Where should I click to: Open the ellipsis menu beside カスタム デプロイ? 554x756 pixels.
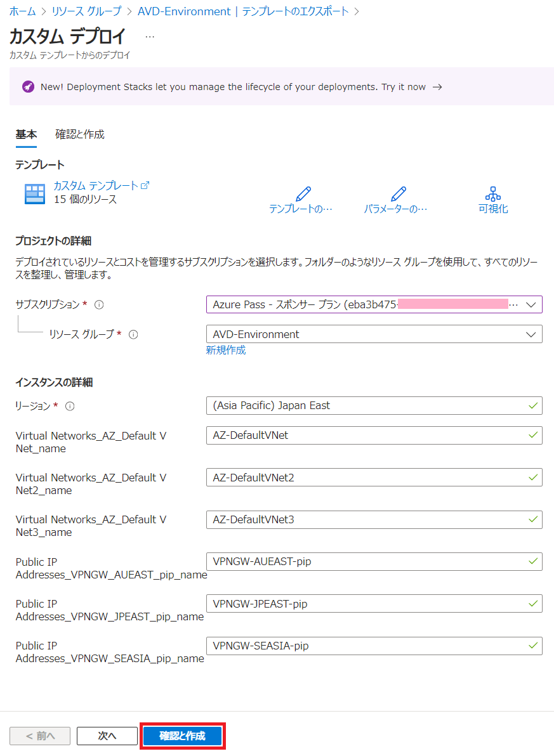[150, 37]
